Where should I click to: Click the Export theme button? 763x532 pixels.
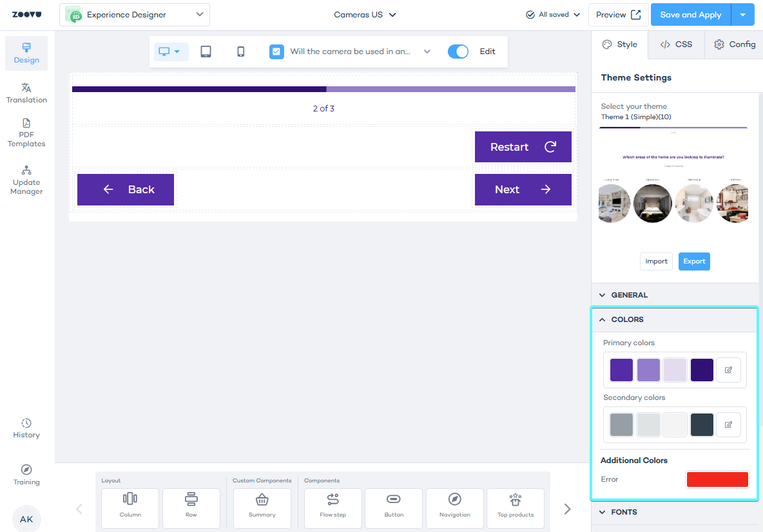694,261
